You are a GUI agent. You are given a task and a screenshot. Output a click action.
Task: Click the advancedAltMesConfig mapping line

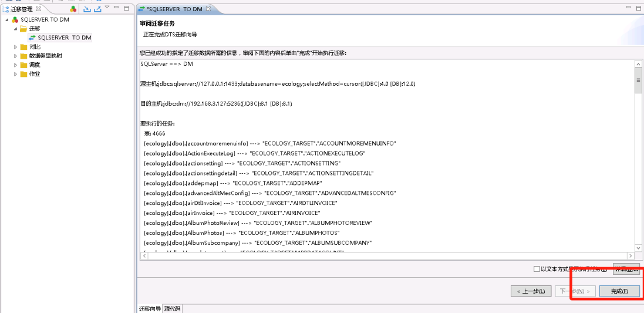pos(270,193)
